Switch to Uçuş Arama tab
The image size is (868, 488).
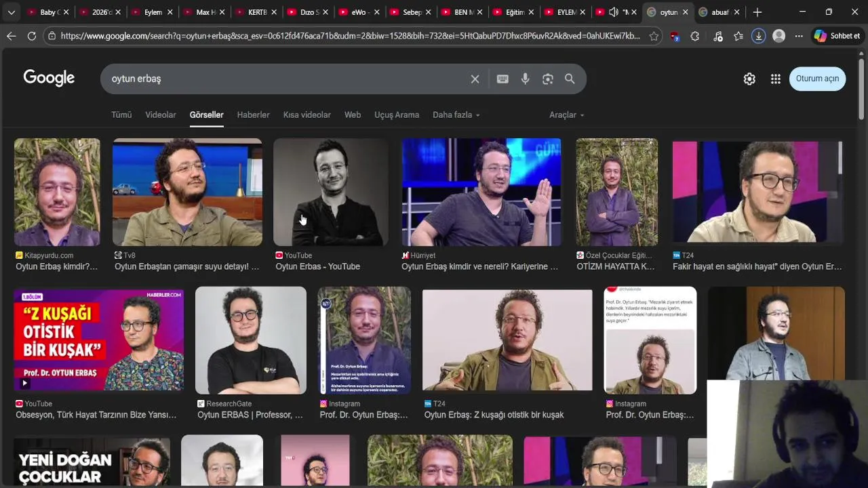[x=397, y=115]
